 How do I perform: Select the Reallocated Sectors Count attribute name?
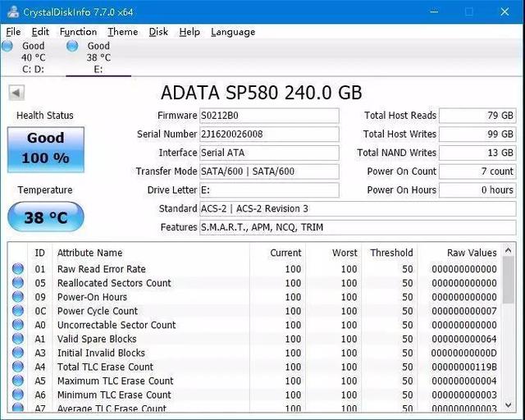(114, 283)
